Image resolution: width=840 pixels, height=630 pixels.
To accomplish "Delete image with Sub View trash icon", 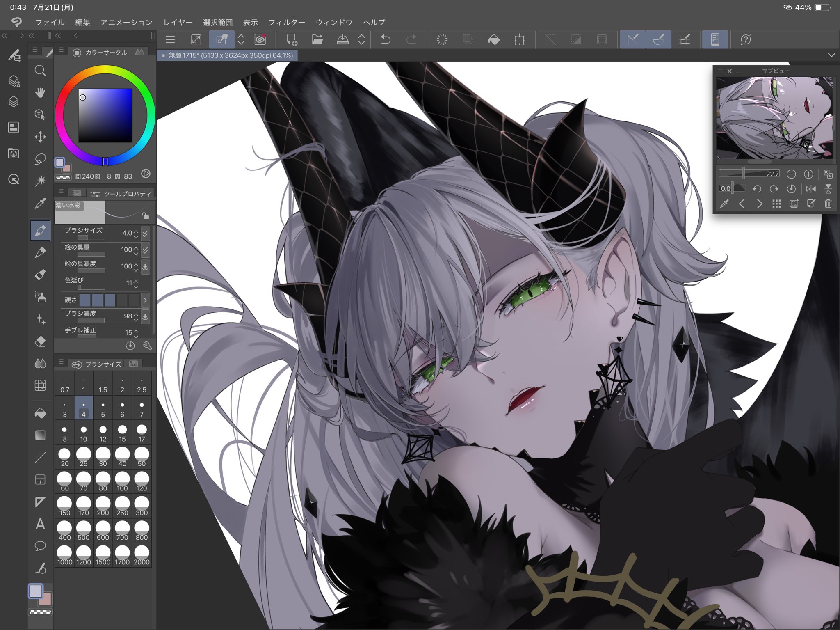I will coord(828,204).
